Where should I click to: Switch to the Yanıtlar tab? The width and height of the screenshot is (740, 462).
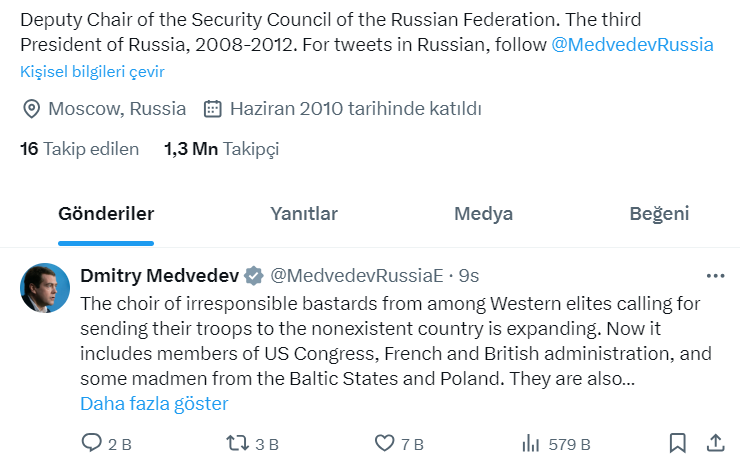(304, 214)
